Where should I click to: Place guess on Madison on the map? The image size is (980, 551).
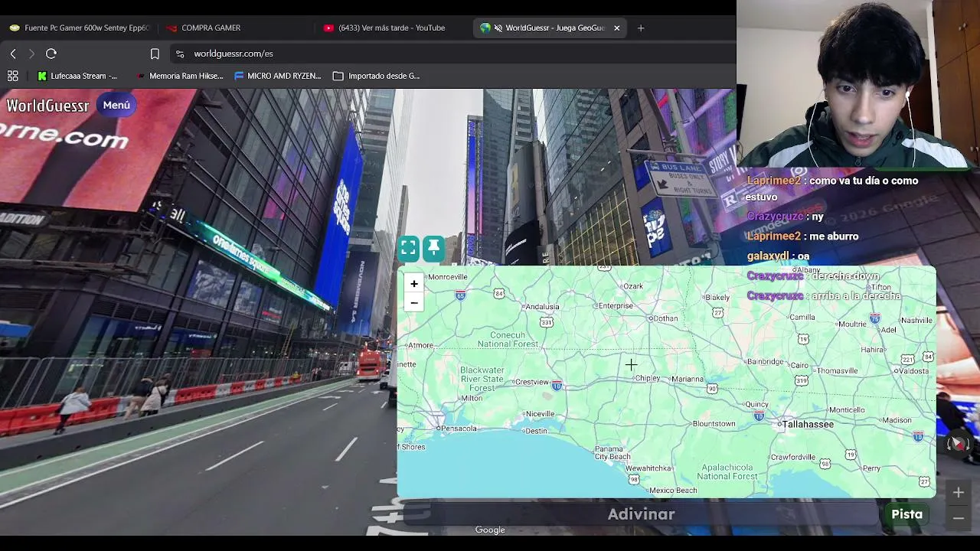click(897, 420)
